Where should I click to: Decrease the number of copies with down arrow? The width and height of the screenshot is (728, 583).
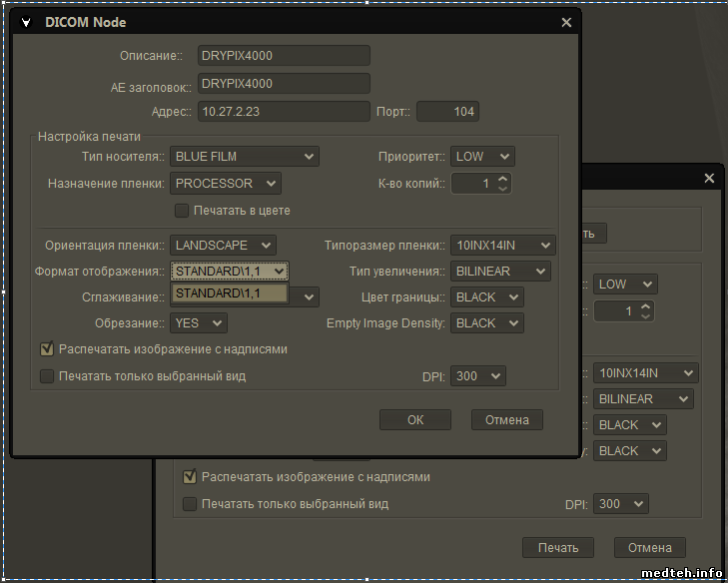coord(502,189)
